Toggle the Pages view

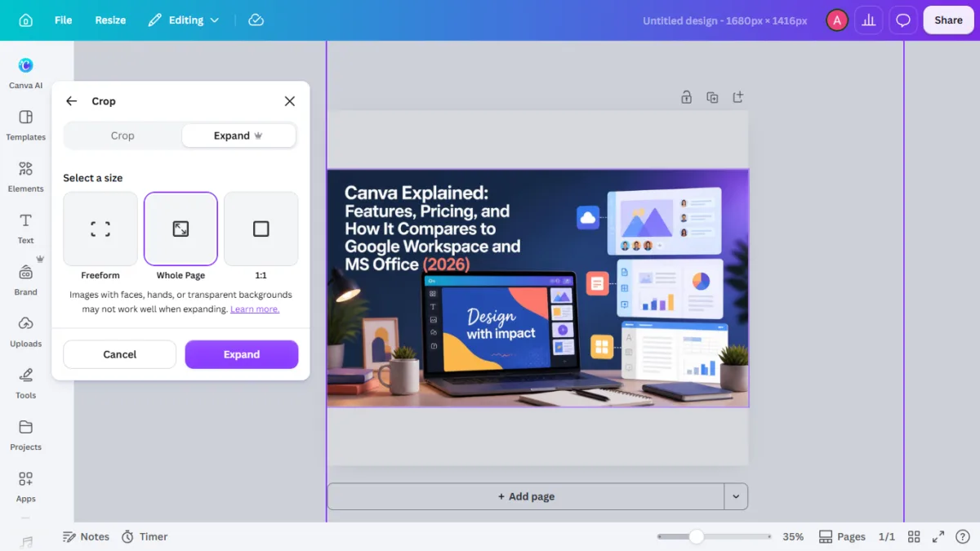pos(842,536)
